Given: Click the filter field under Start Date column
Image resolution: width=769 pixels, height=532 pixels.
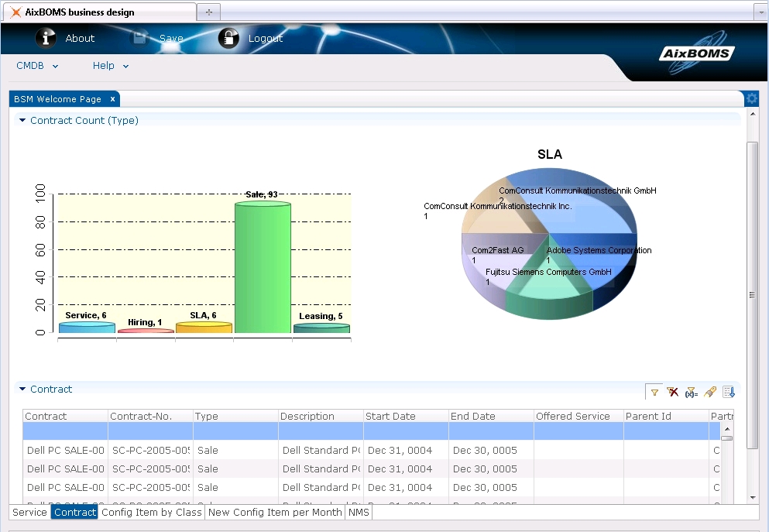Looking at the screenshot, I should click(406, 431).
